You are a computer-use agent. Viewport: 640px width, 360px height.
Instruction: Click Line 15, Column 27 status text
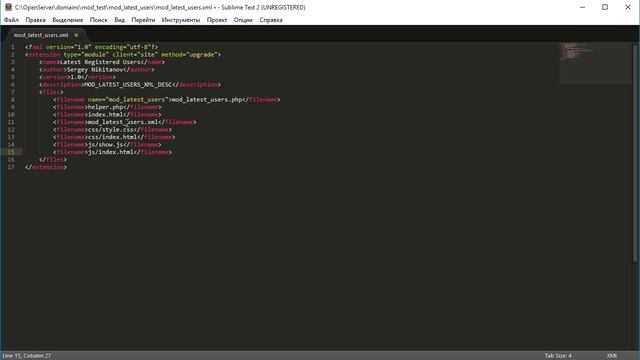(27, 356)
